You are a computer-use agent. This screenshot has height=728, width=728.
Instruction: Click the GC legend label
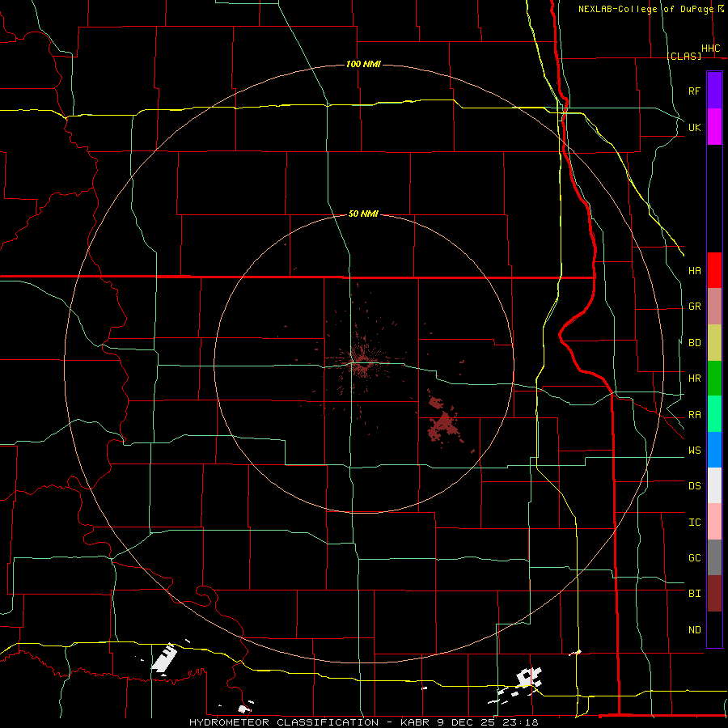694,558
